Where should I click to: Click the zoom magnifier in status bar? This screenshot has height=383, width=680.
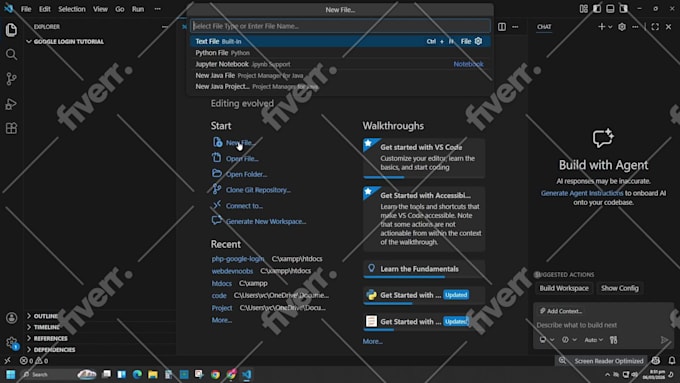point(562,360)
